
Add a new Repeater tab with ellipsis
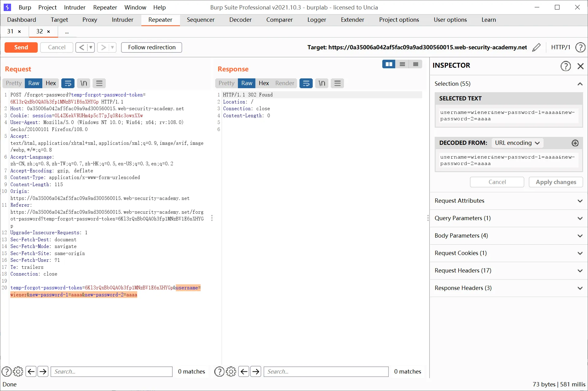[x=67, y=32]
